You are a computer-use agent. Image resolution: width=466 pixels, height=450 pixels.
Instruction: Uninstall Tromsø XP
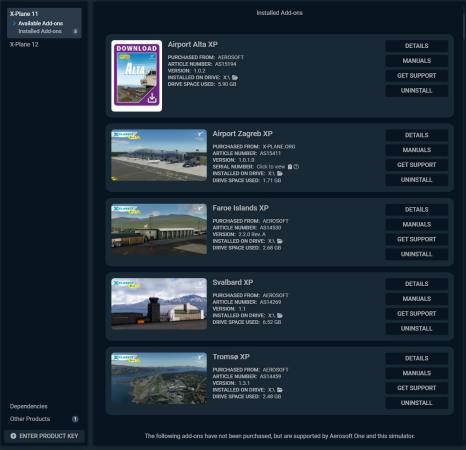pos(417,403)
